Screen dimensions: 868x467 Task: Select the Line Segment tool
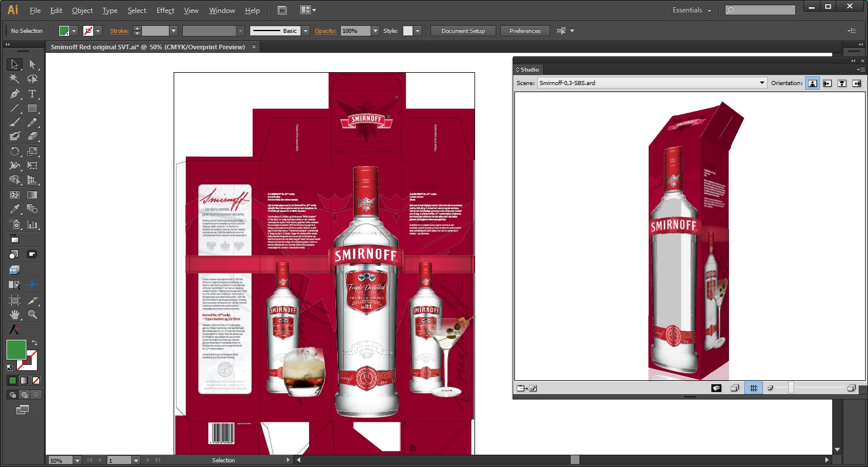click(15, 108)
